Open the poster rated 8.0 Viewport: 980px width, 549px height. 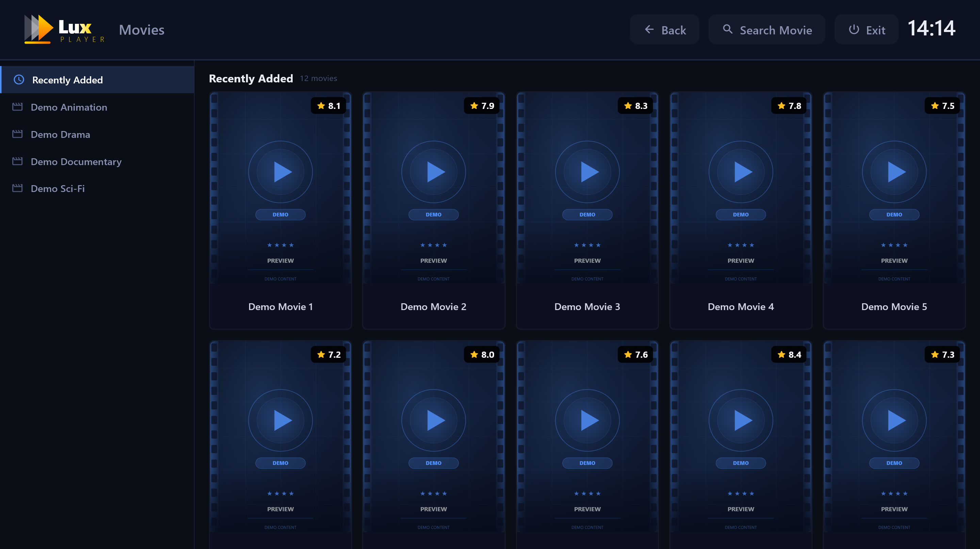tap(434, 436)
